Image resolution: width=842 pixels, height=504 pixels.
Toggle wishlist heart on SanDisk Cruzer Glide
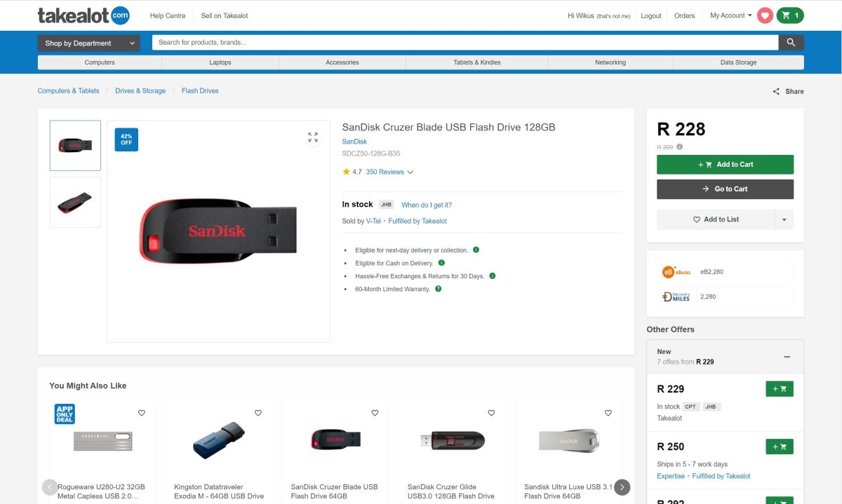tap(491, 413)
